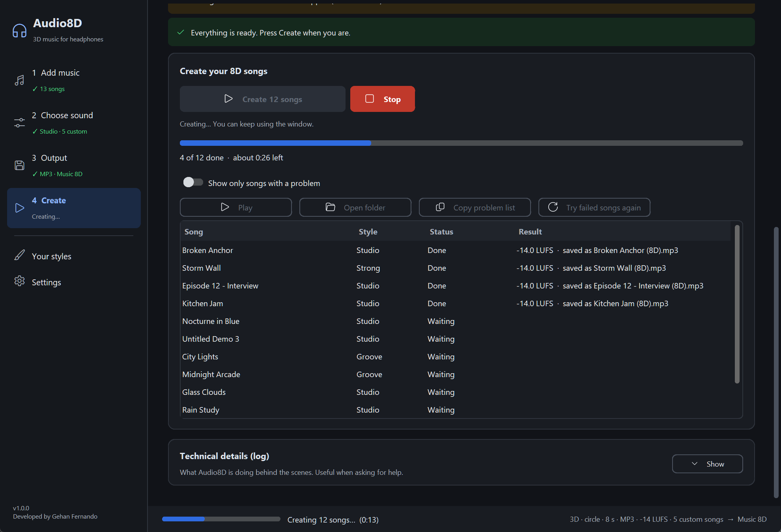Click green checkmark in ready banner

[x=181, y=32]
